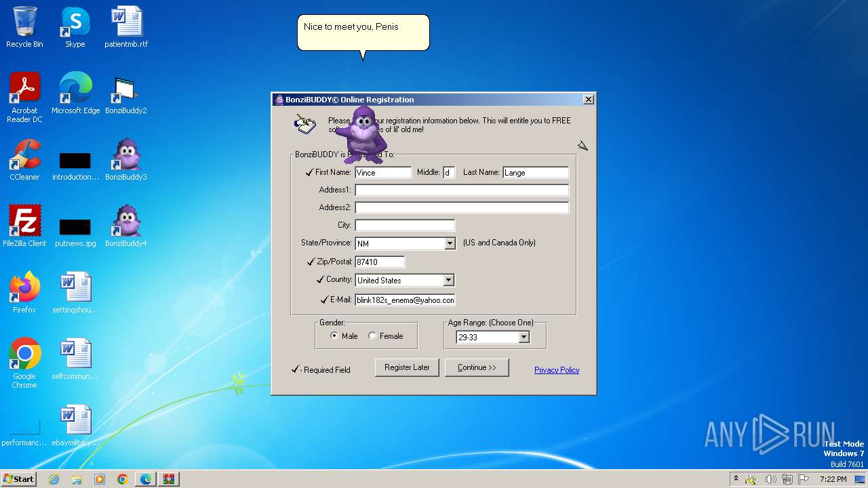Open the Age Range dropdown
Image resolution: width=868 pixels, height=488 pixels.
(x=524, y=337)
